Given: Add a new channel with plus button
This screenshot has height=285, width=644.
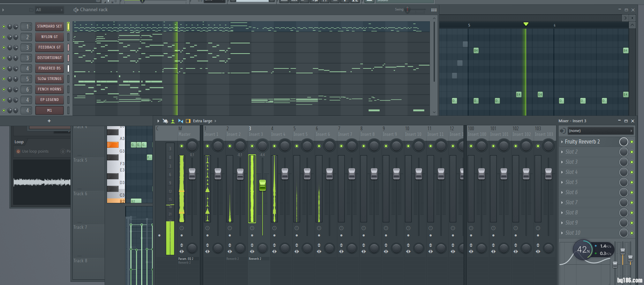Looking at the screenshot, I should tap(49, 121).
